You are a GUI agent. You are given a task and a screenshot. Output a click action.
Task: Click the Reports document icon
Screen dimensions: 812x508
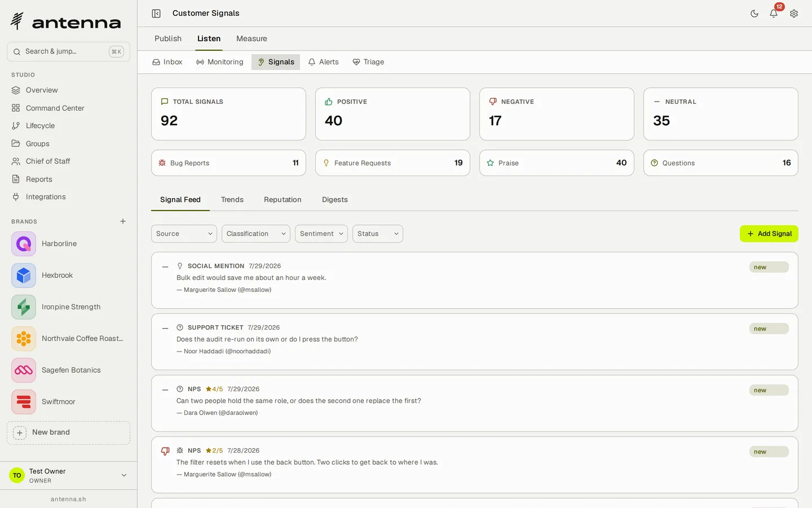click(x=16, y=179)
